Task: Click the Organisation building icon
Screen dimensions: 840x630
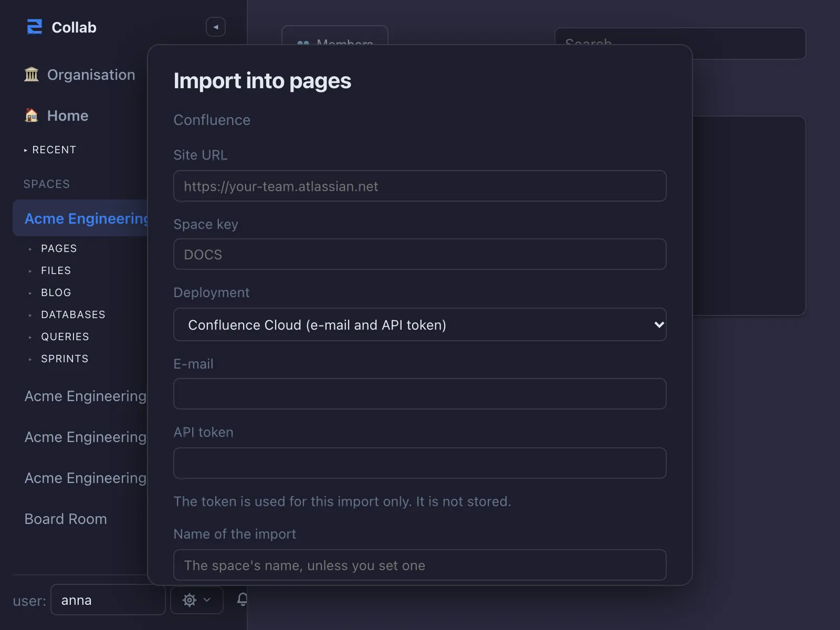Action: pos(31,75)
